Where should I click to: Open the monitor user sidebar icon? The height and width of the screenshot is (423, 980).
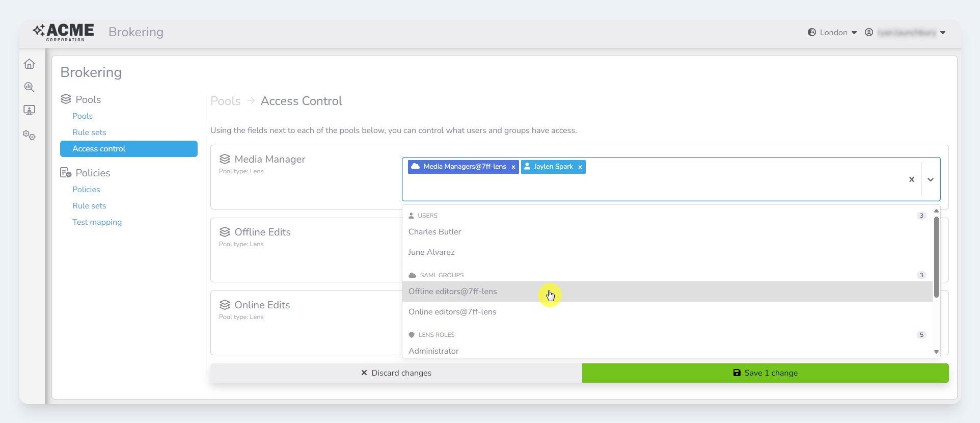click(30, 110)
